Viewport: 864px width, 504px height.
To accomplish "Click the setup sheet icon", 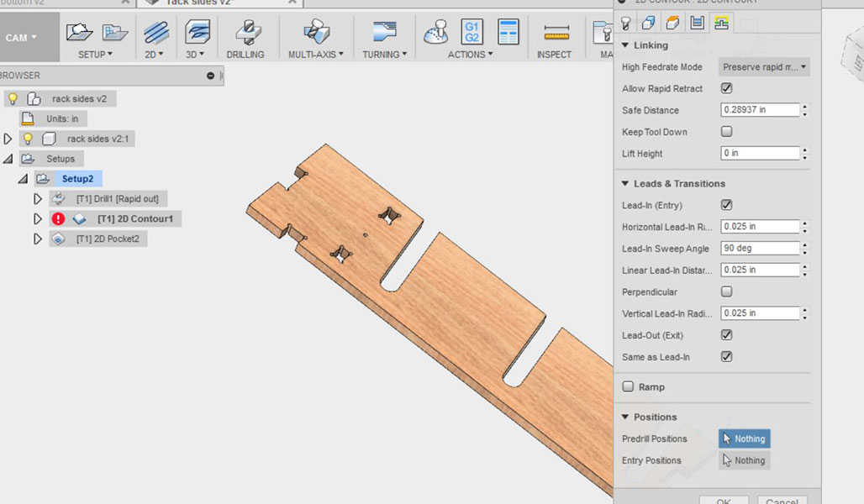I will tap(508, 32).
